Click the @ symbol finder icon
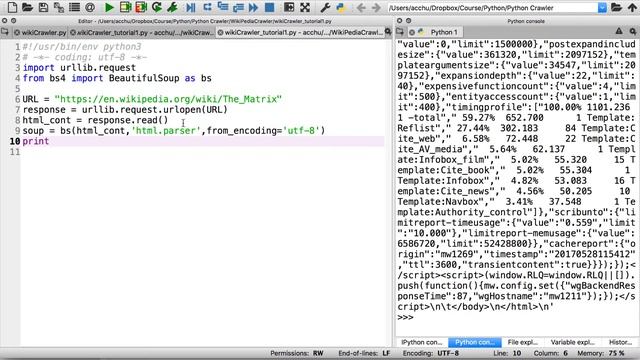The height and width of the screenshot is (360, 640). click(x=90, y=7)
